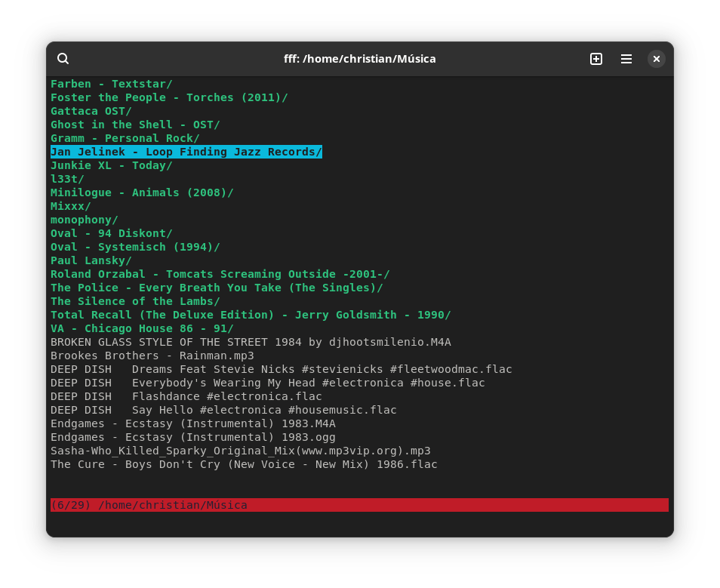Close the fff terminal window

pyautogui.click(x=657, y=59)
